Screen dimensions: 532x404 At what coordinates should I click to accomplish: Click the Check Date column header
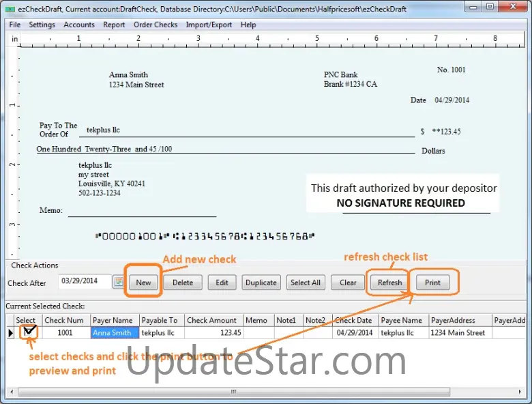(x=355, y=320)
